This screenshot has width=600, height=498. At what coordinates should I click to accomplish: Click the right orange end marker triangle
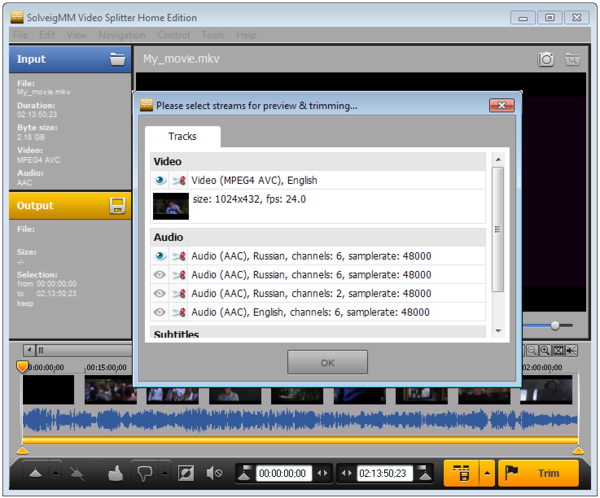click(578, 451)
